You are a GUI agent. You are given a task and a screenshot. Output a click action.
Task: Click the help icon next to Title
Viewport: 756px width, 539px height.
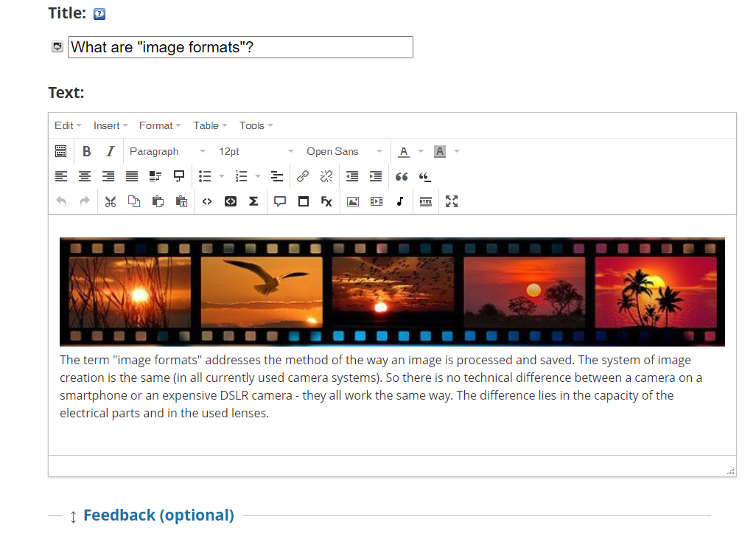[99, 14]
